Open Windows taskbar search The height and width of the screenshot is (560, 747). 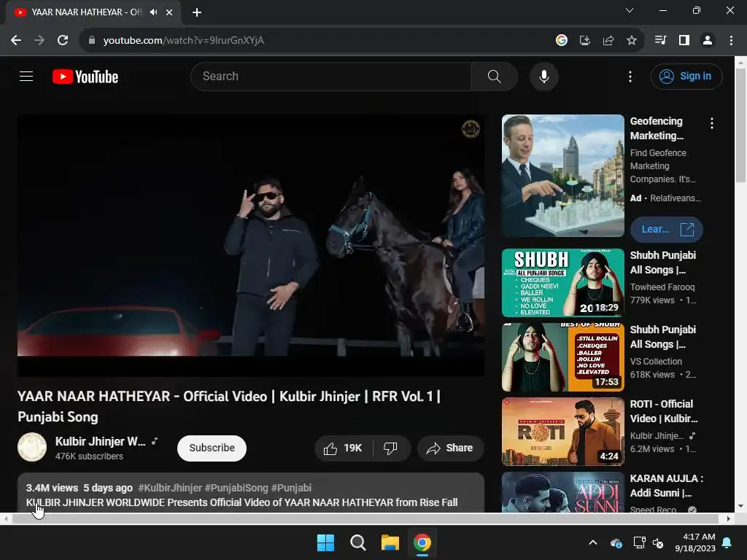[x=357, y=542]
